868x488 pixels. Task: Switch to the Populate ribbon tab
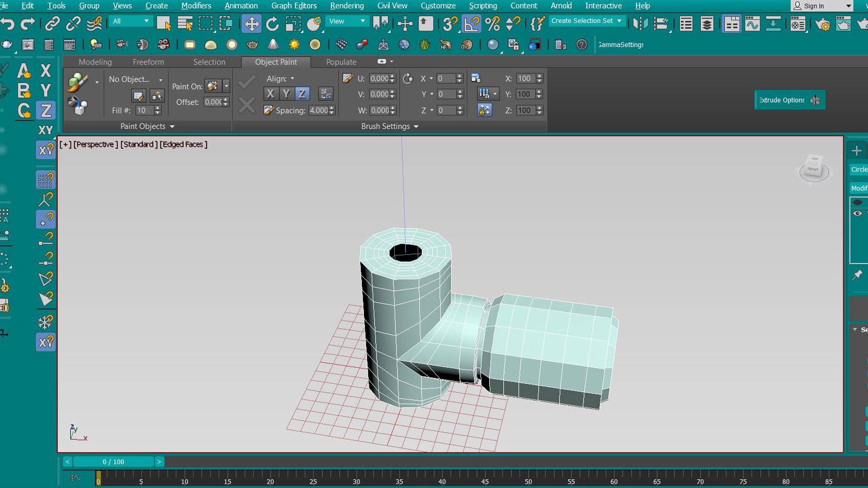tap(341, 62)
